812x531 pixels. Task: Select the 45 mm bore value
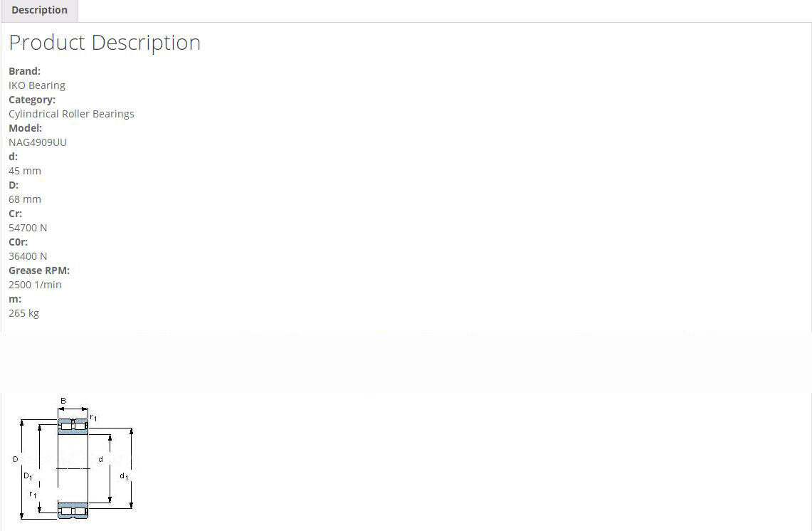click(25, 171)
